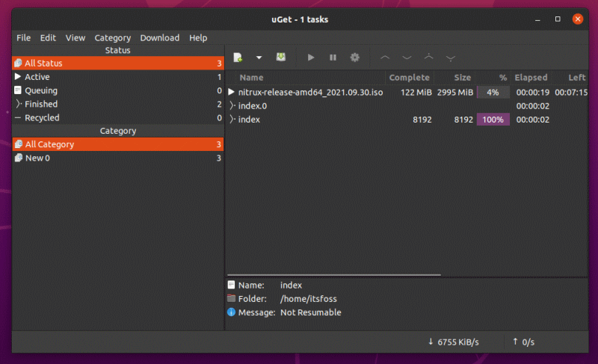
Task: Click the move to top icon
Action: (x=428, y=57)
